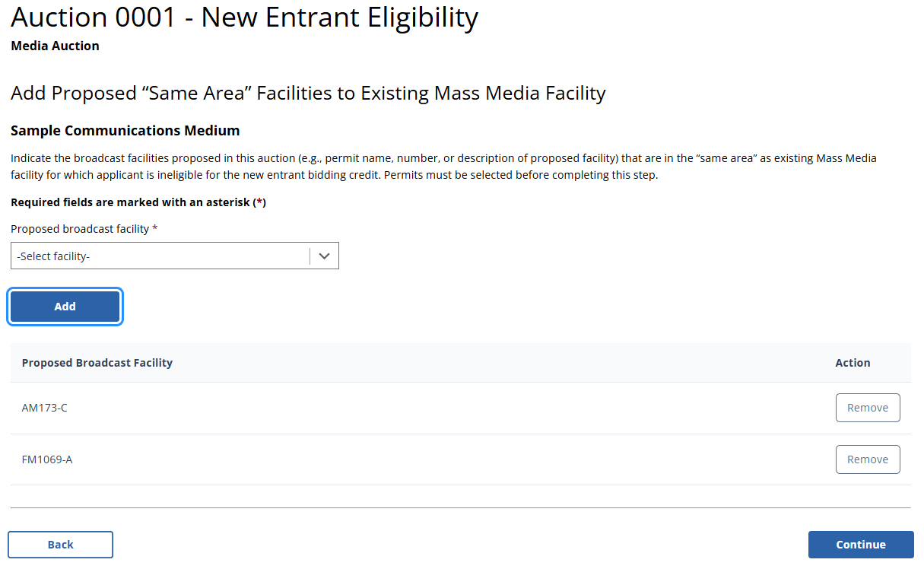Click the dropdown chevron arrow icon
The width and height of the screenshot is (924, 569).
coord(325,256)
